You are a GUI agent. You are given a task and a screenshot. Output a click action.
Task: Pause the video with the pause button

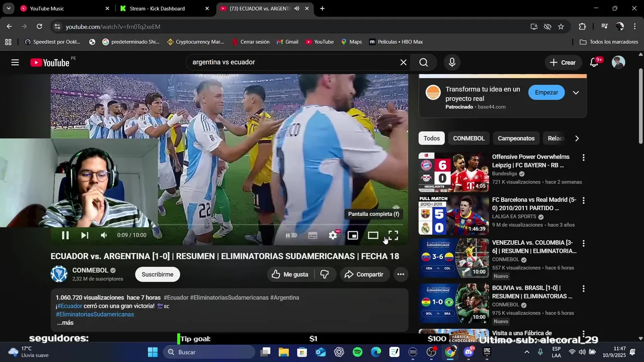tap(65, 235)
